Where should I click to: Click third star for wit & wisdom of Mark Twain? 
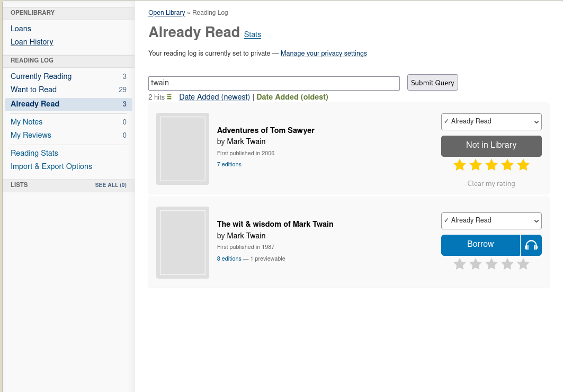[491, 264]
